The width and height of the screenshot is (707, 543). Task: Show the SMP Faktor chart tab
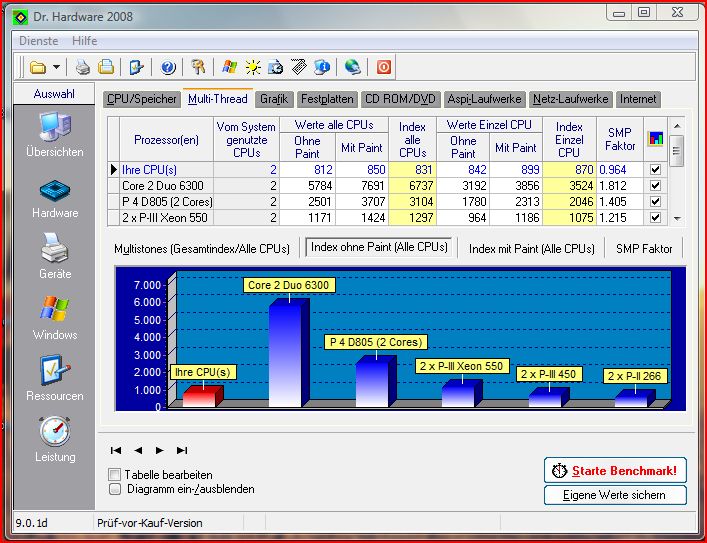pyautogui.click(x=644, y=249)
